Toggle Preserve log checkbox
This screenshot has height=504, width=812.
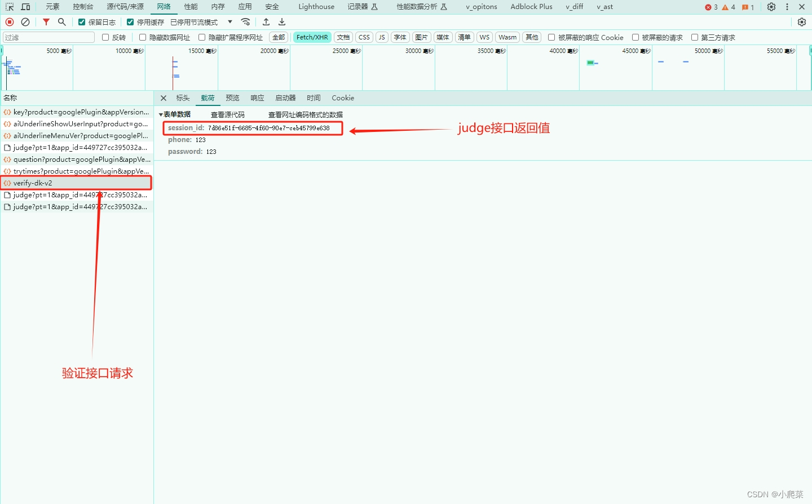pos(82,22)
